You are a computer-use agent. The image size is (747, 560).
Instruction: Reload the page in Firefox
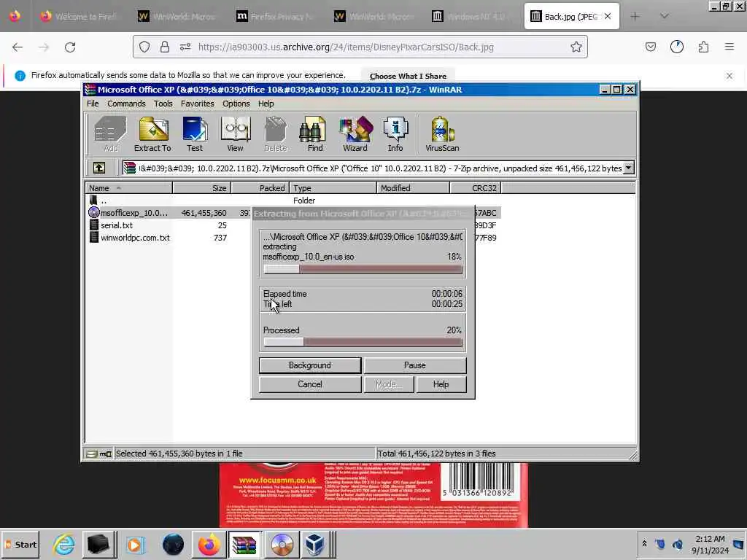point(70,47)
